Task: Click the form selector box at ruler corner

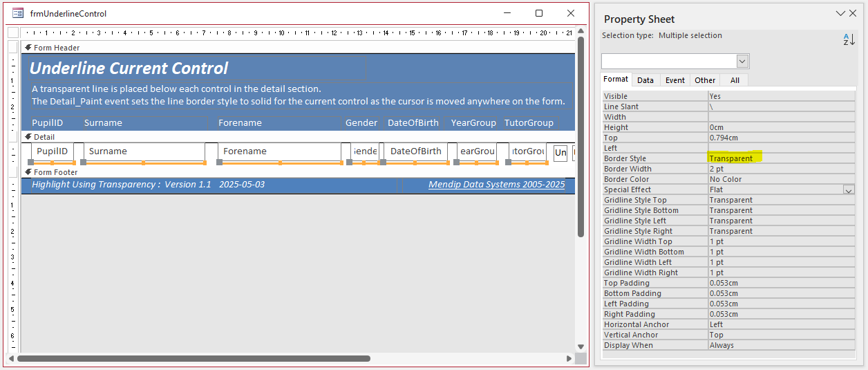Action: tap(13, 33)
